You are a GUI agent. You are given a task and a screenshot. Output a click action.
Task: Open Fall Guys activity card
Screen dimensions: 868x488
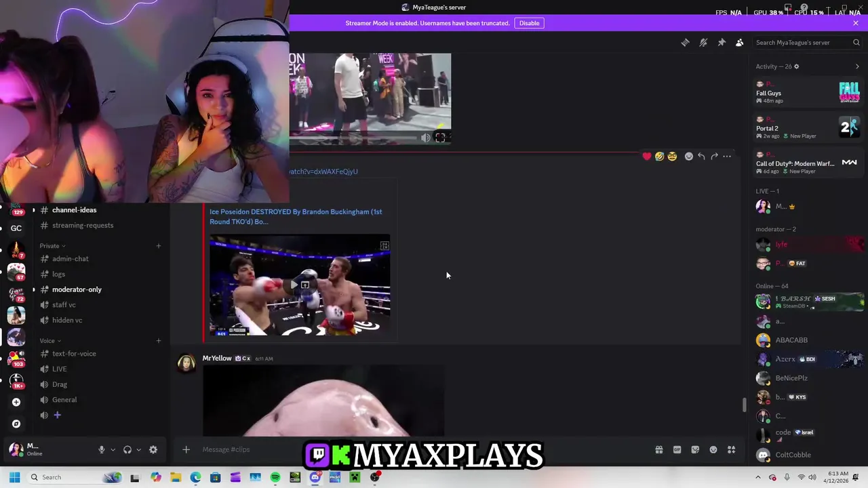point(808,92)
